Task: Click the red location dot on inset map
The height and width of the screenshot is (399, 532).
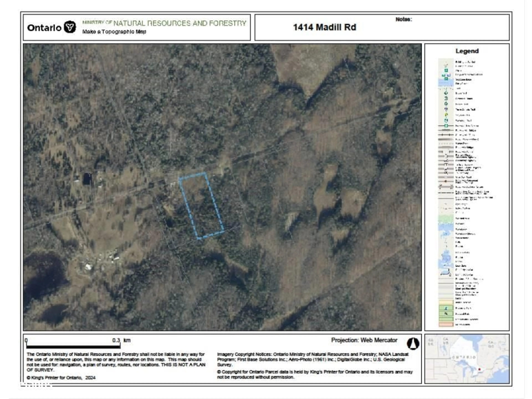Action: pyautogui.click(x=479, y=369)
